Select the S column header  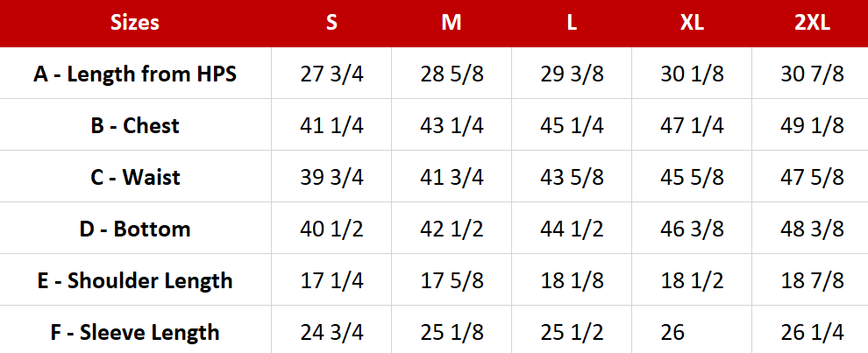(x=331, y=23)
